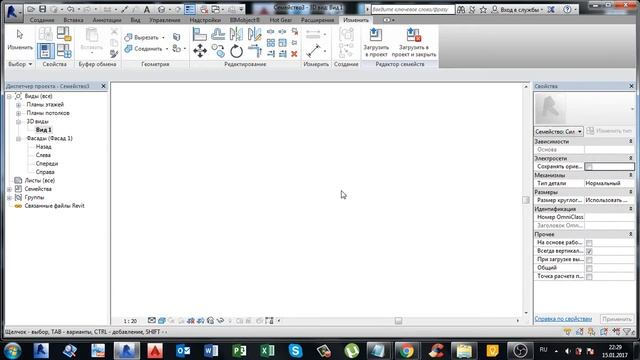
Task: Select the Trim/Extend to corner tool
Action: coord(255,51)
